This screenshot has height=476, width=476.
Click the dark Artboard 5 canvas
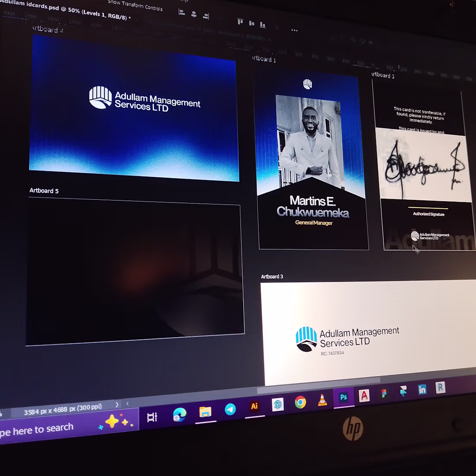click(135, 270)
